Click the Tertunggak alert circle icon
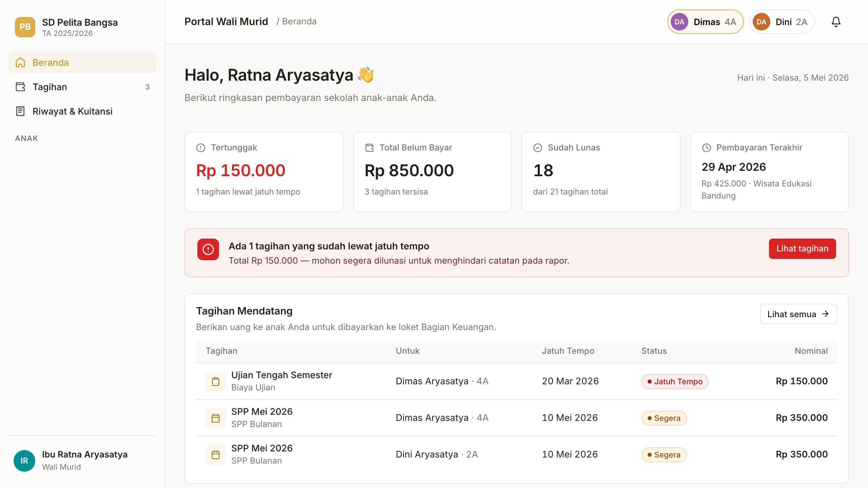 coord(201,148)
